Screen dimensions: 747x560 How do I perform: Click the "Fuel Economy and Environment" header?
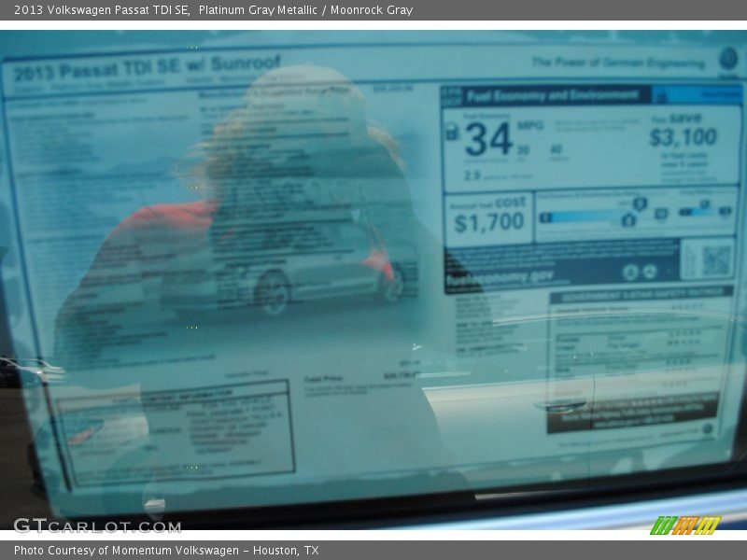(552, 96)
